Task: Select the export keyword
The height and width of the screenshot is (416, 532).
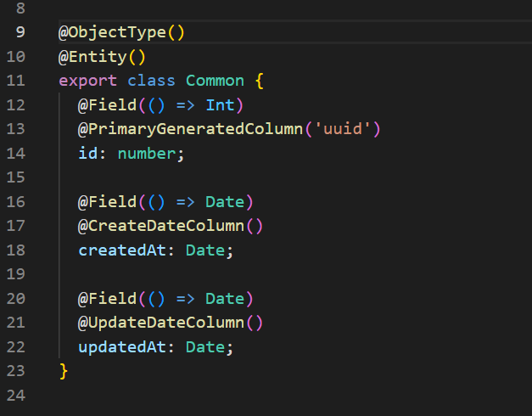Action: point(88,82)
